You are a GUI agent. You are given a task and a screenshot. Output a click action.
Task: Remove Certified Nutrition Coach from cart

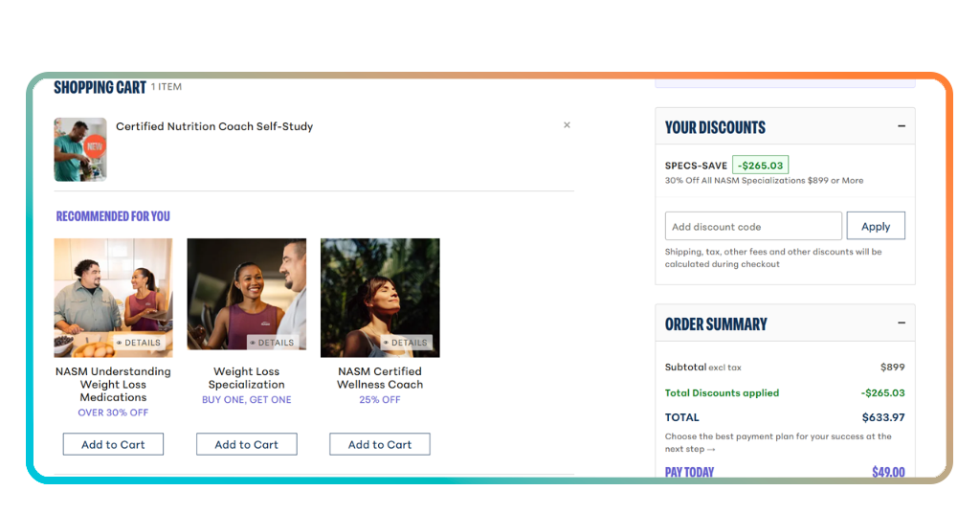point(567,125)
